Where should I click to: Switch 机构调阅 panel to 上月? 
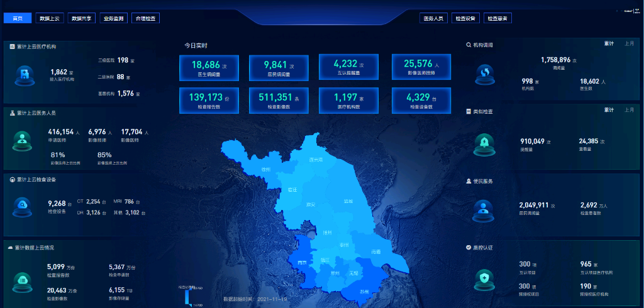tap(629, 44)
